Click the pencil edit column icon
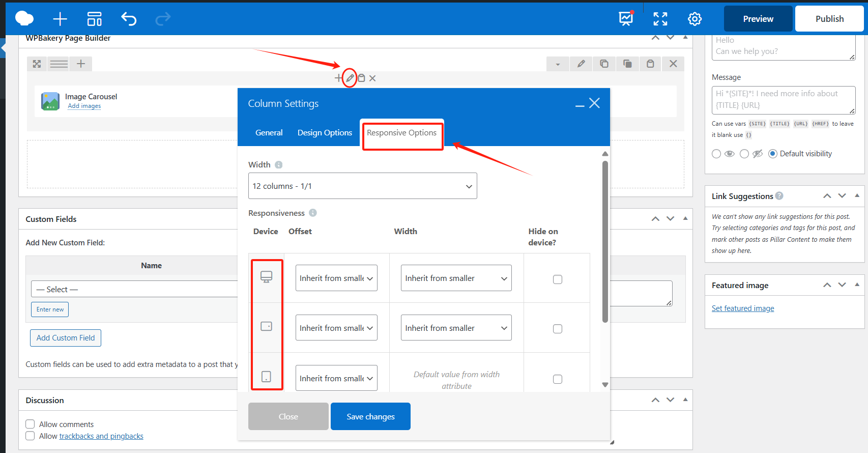The image size is (868, 453). click(350, 78)
